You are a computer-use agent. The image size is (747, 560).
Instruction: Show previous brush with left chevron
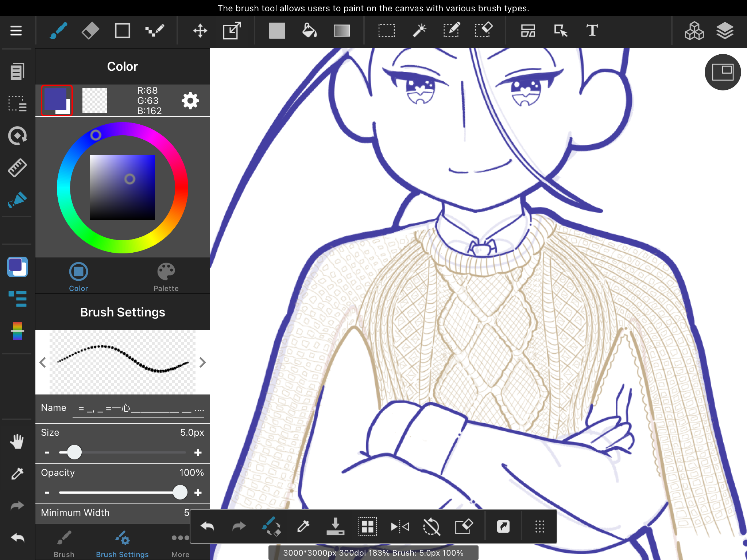pyautogui.click(x=43, y=362)
